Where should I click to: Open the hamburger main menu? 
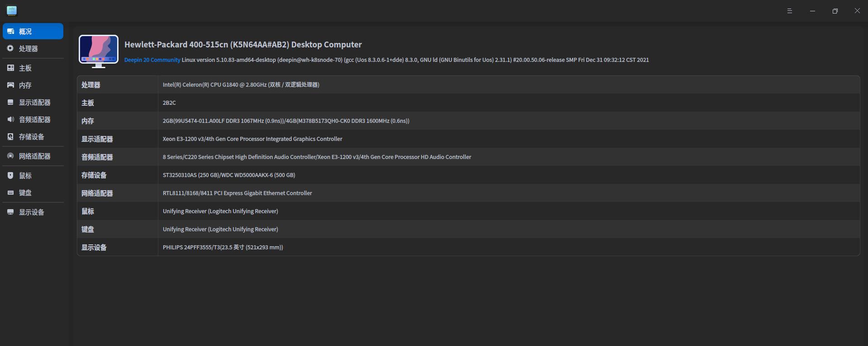point(790,11)
